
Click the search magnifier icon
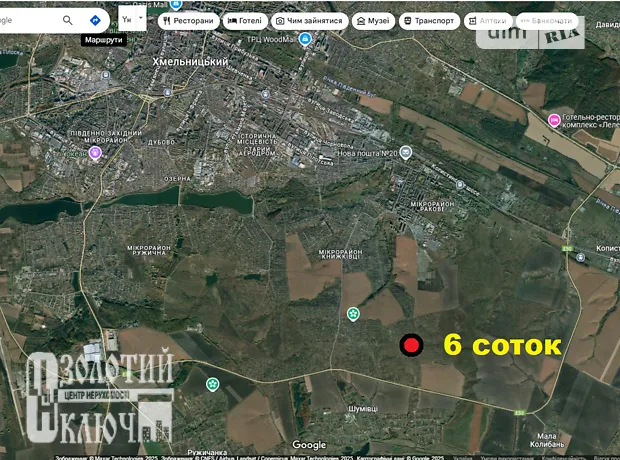click(x=68, y=20)
